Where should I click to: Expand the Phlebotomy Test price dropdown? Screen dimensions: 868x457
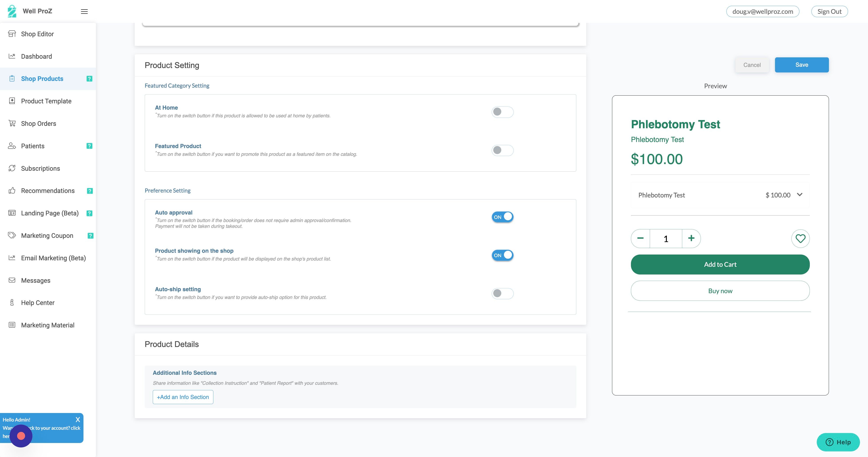pos(799,195)
